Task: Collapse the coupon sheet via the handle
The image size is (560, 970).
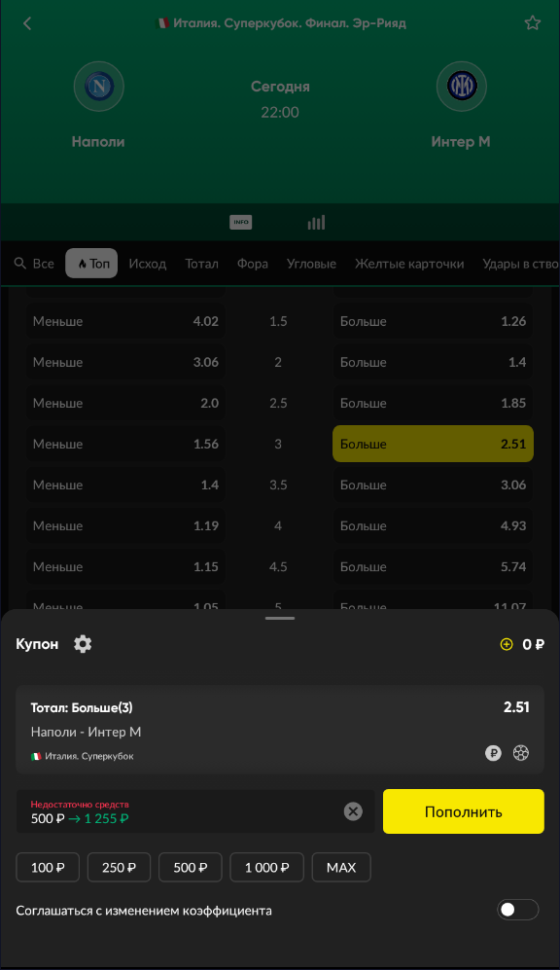Action: click(x=280, y=618)
